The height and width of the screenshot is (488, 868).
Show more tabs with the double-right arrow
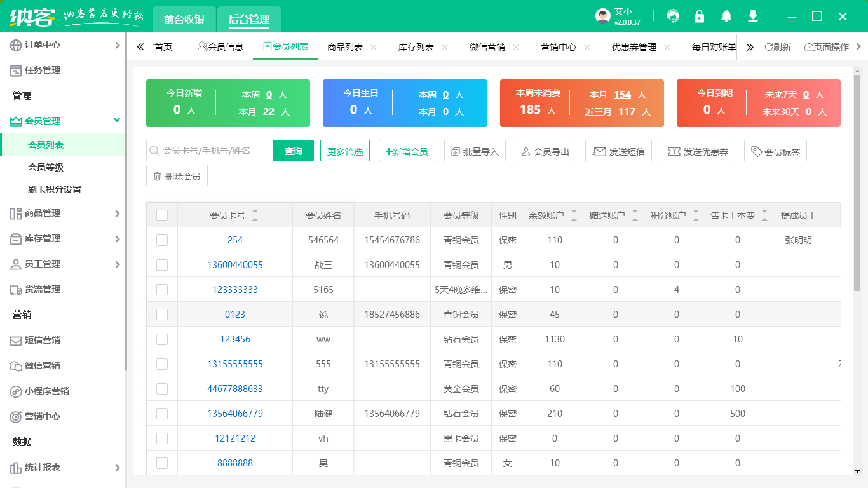tap(750, 47)
